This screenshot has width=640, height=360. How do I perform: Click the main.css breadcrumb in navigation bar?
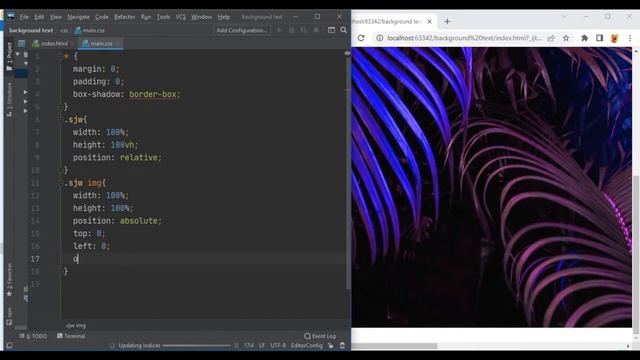tap(90, 30)
